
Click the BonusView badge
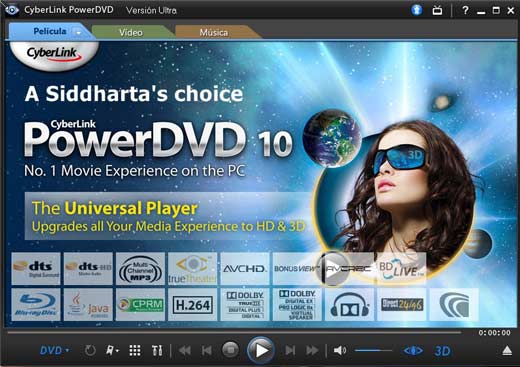297,269
